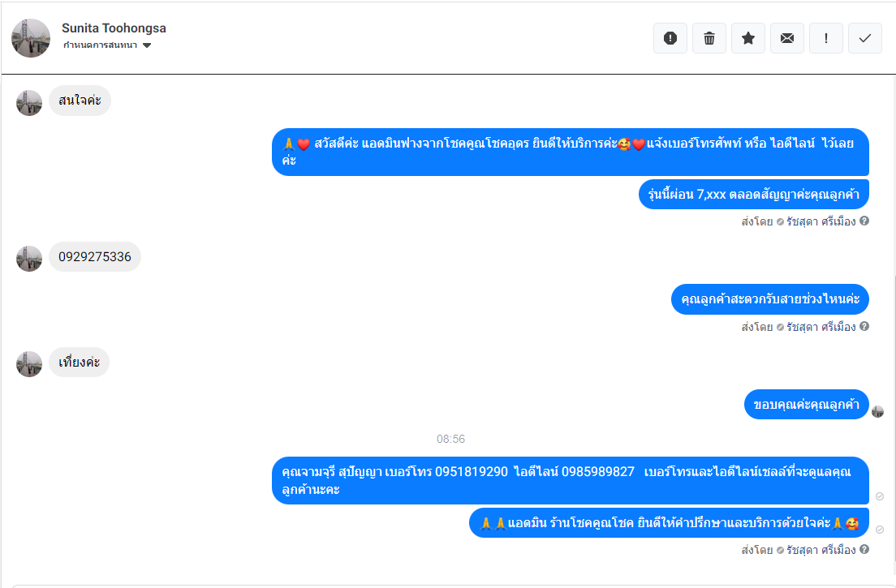Screen dimensions: 896x588
Task: Click help icon beside last รัชสุดา ศรีเมือง label
Action: click(864, 549)
